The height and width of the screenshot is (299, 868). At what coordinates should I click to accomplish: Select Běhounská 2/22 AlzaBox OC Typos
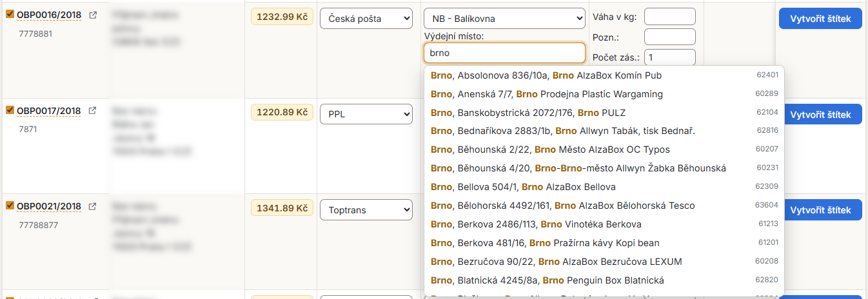(x=604, y=149)
